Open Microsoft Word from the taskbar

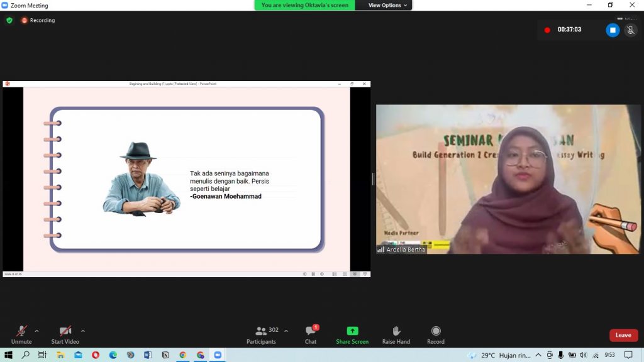click(x=148, y=355)
